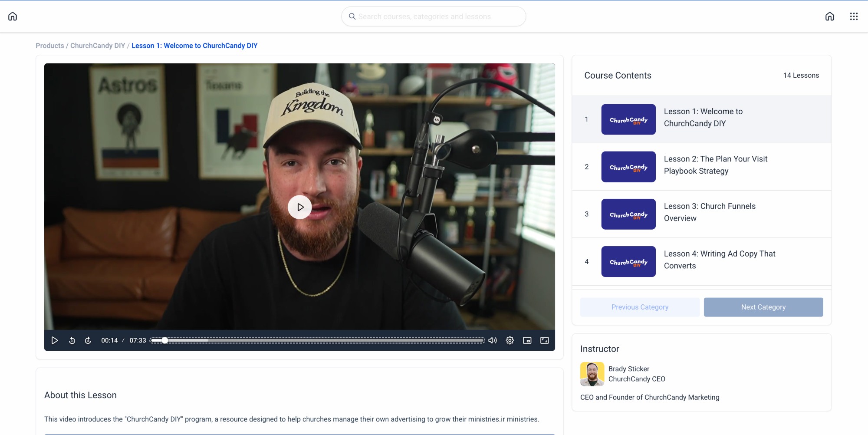This screenshot has height=435, width=868.
Task: Enter fullscreen video mode
Action: point(545,340)
